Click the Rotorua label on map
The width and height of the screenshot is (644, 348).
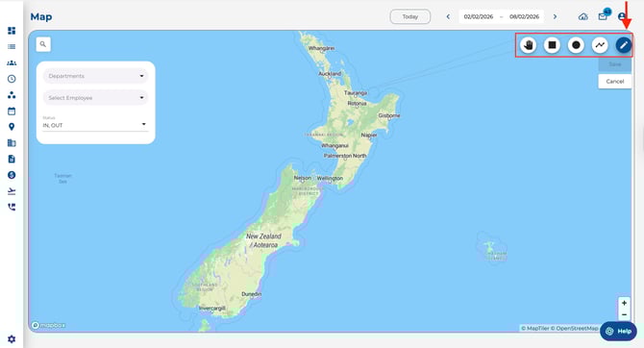(x=357, y=104)
